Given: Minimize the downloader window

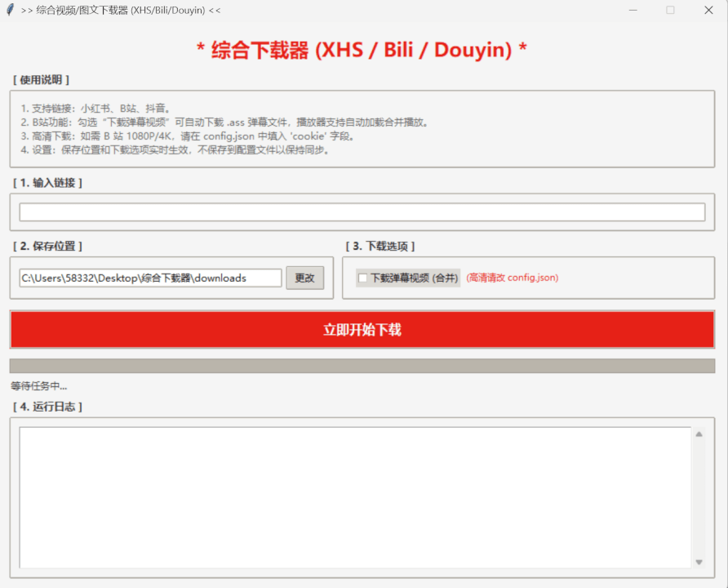Looking at the screenshot, I should point(633,11).
